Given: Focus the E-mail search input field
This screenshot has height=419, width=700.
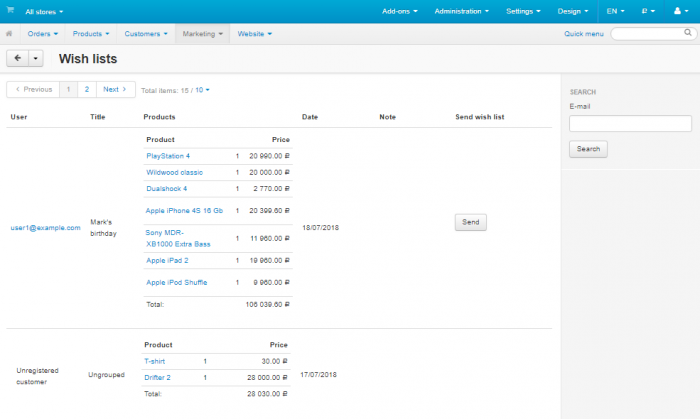Looking at the screenshot, I should (630, 124).
